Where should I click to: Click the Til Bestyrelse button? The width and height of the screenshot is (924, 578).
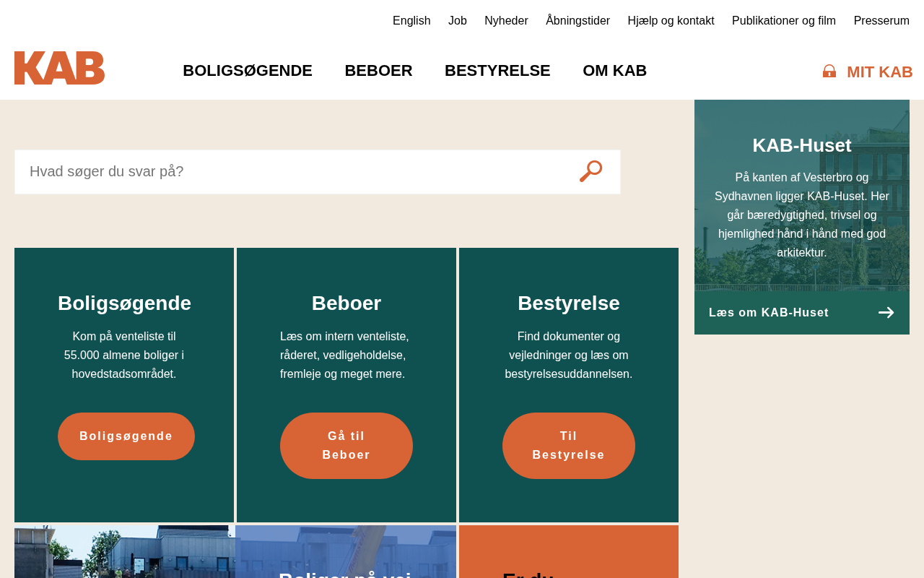tap(569, 446)
